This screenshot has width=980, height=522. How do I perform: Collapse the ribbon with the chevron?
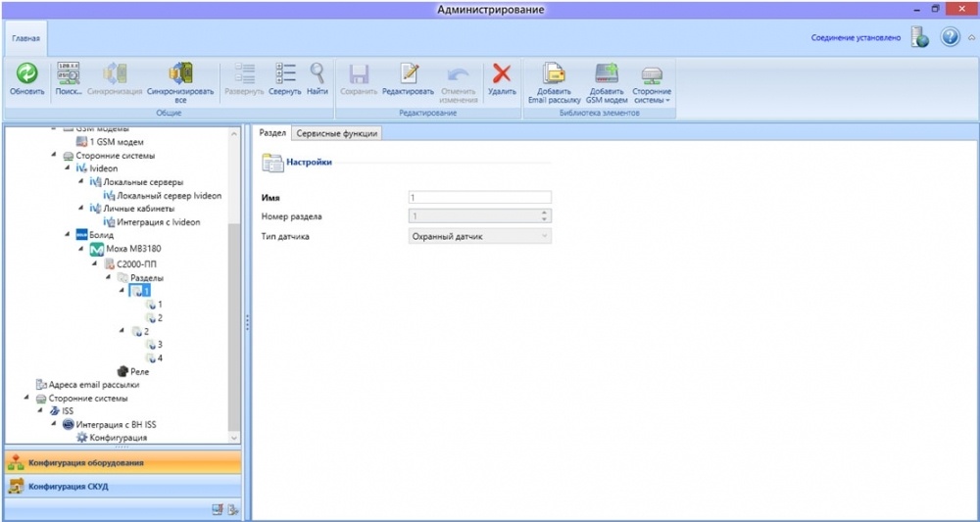click(971, 37)
